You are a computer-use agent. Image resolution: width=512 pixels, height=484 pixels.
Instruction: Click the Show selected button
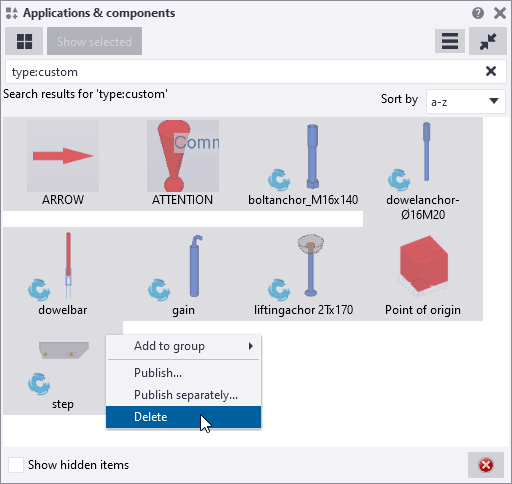coord(94,41)
